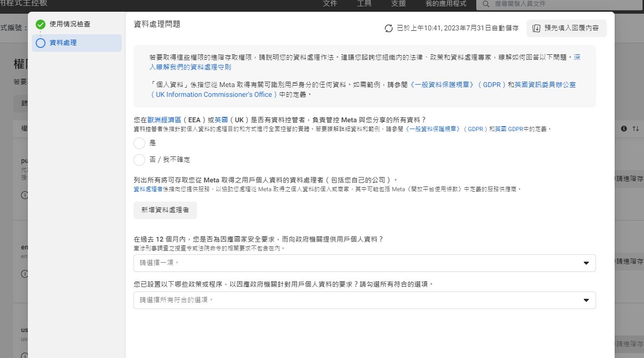
Task: Click the 資料處理問題 heading text
Action: point(157,24)
